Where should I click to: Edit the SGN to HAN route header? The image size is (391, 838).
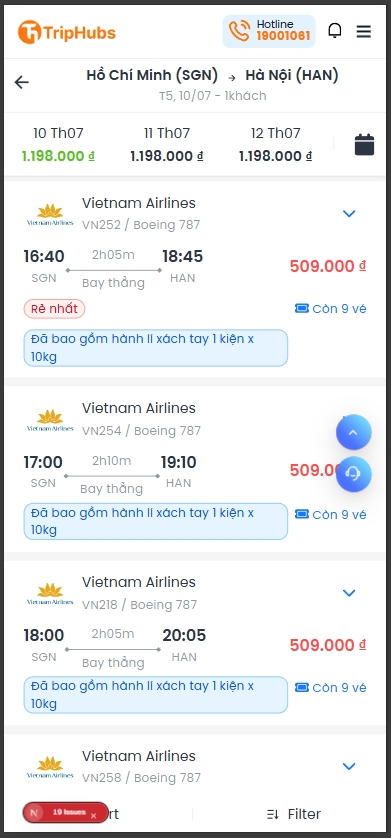[x=212, y=75]
